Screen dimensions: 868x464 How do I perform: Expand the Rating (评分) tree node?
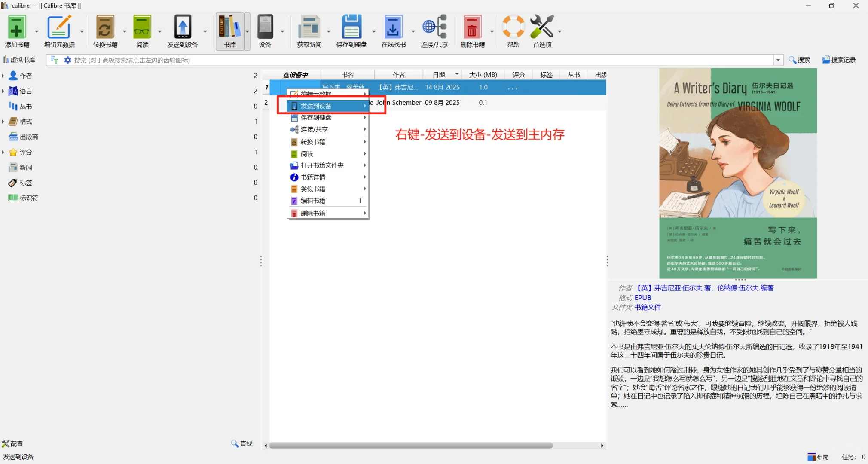click(x=3, y=152)
